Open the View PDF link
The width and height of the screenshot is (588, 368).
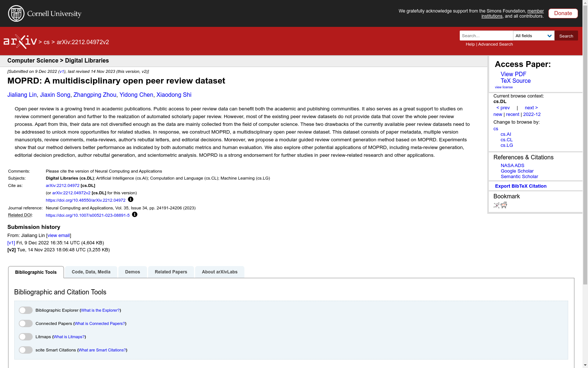(x=513, y=74)
